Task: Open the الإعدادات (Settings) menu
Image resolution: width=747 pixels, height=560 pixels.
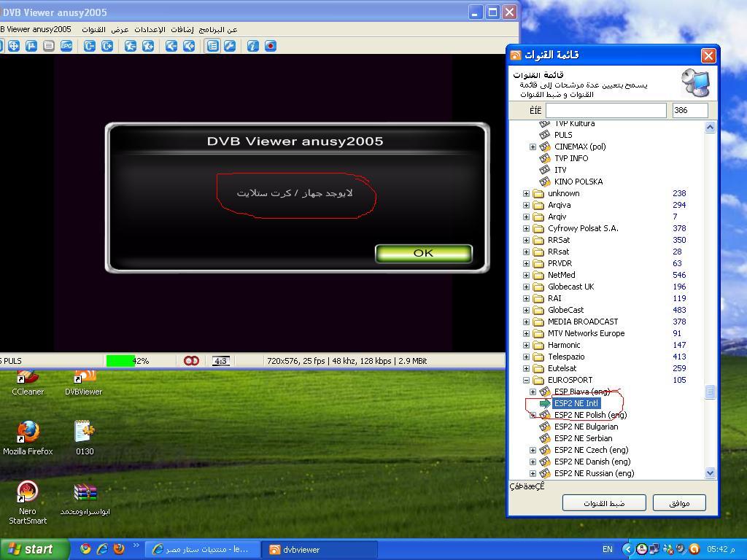Action: click(x=150, y=29)
